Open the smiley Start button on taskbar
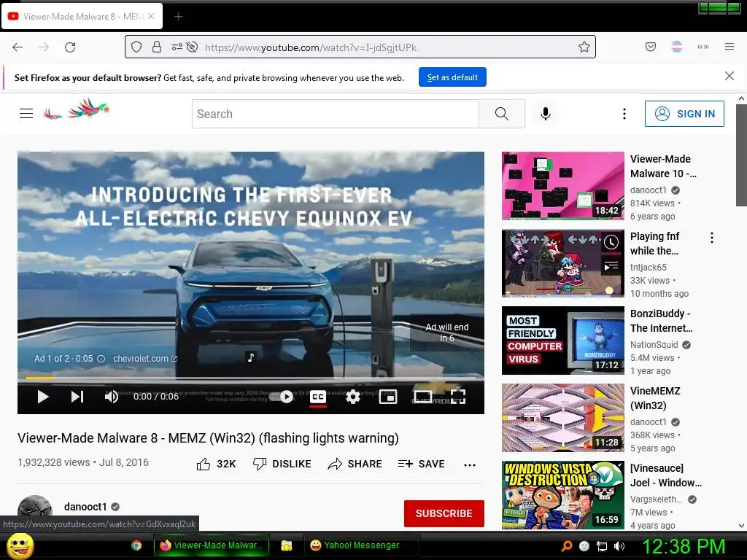The height and width of the screenshot is (560, 747). coord(20,546)
